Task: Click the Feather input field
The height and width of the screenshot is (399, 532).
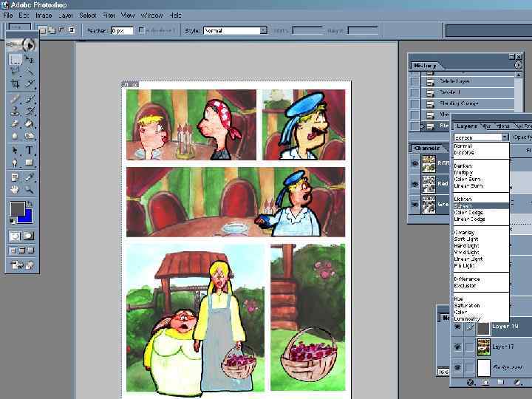Action: tap(122, 30)
